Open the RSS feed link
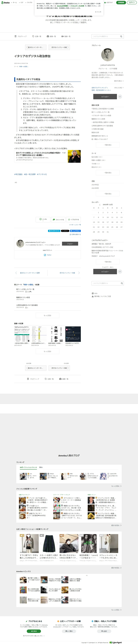Image resolution: width=138 pixels, height=644 pixels. [95, 293]
